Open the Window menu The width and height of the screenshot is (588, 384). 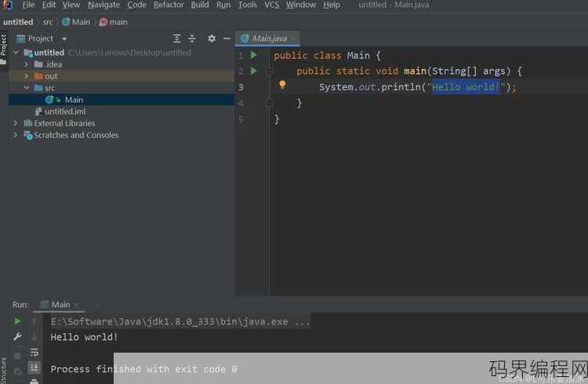301,5
